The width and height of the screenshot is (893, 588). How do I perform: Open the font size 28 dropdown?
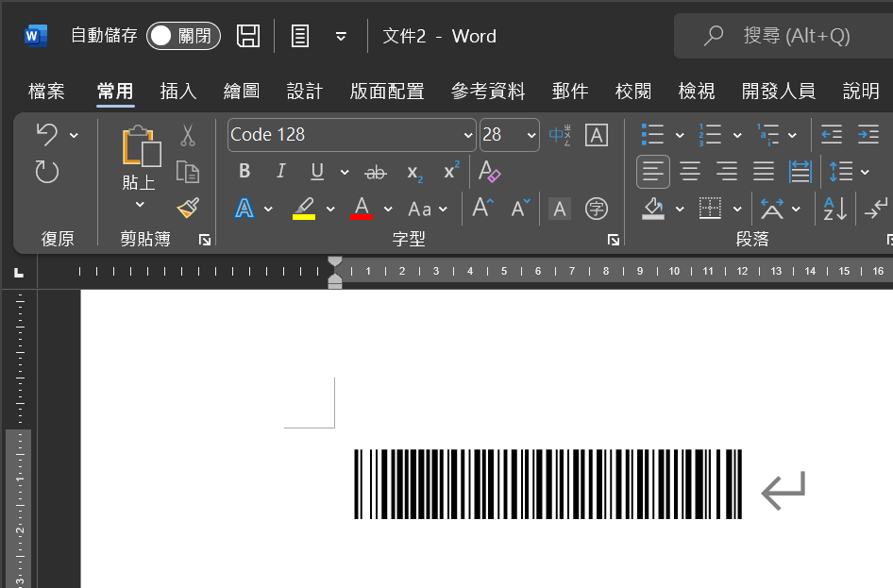click(531, 136)
